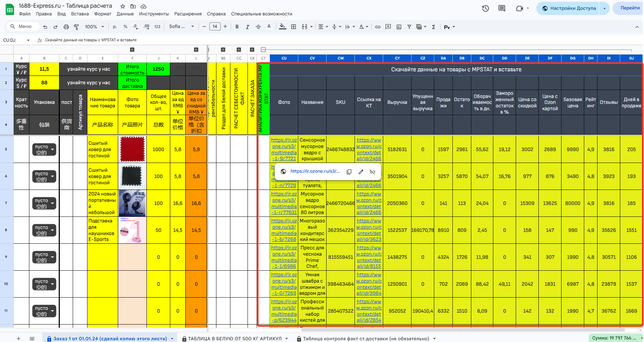
Task: Click the paint format roller icon
Action: pyautogui.click(x=77, y=27)
